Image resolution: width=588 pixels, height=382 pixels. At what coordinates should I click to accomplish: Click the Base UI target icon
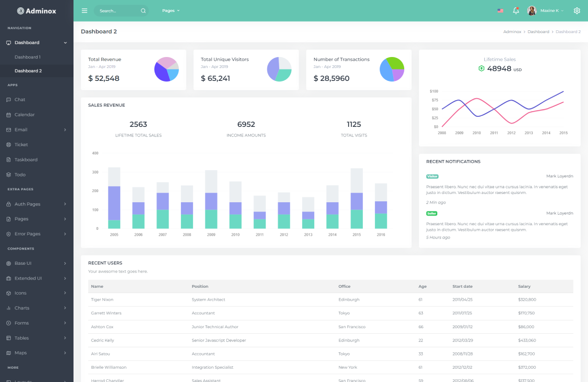[x=9, y=263]
